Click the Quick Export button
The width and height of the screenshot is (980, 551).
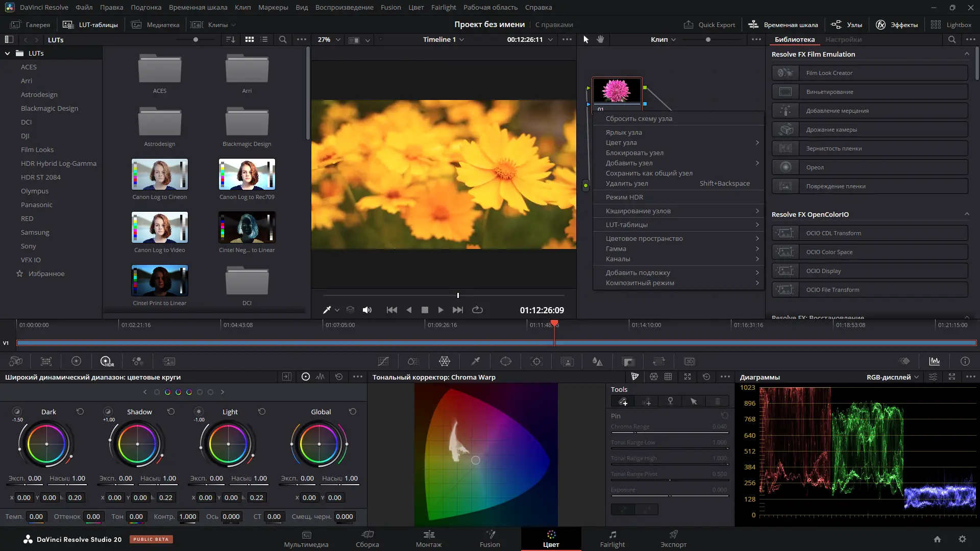coord(710,24)
